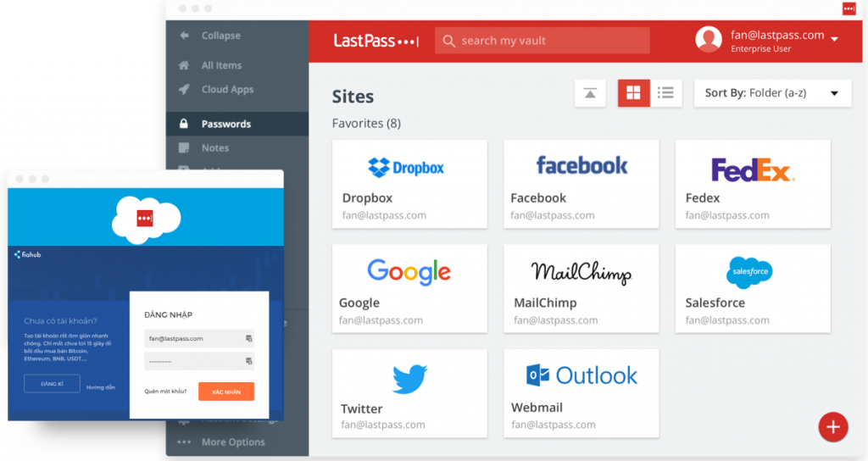Click the search my vault field
The image size is (868, 461).
pos(542,41)
